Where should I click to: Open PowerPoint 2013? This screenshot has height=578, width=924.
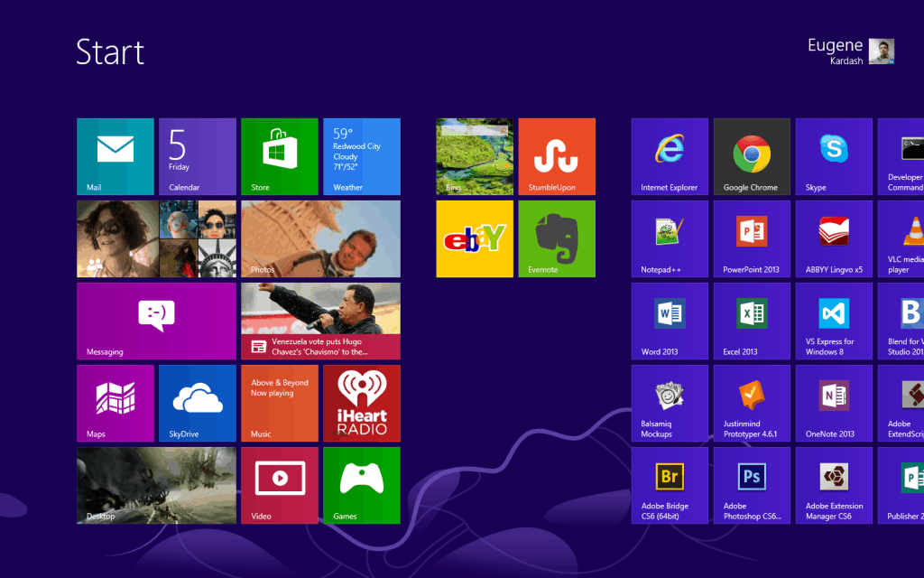tap(751, 238)
